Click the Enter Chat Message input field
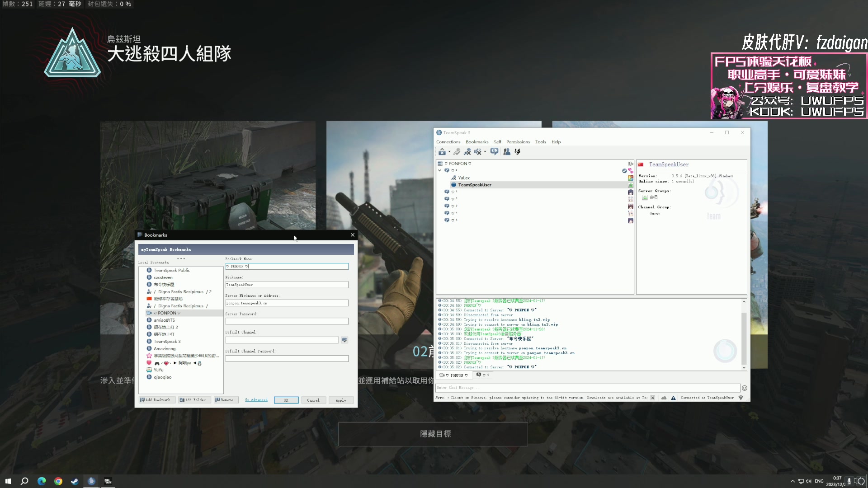Viewport: 868px width, 488px height. (587, 388)
